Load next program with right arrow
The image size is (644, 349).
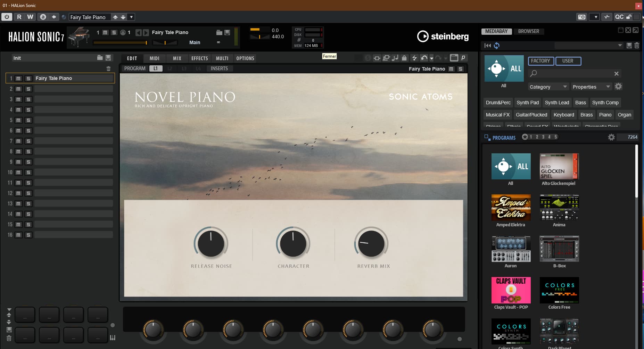146,32
